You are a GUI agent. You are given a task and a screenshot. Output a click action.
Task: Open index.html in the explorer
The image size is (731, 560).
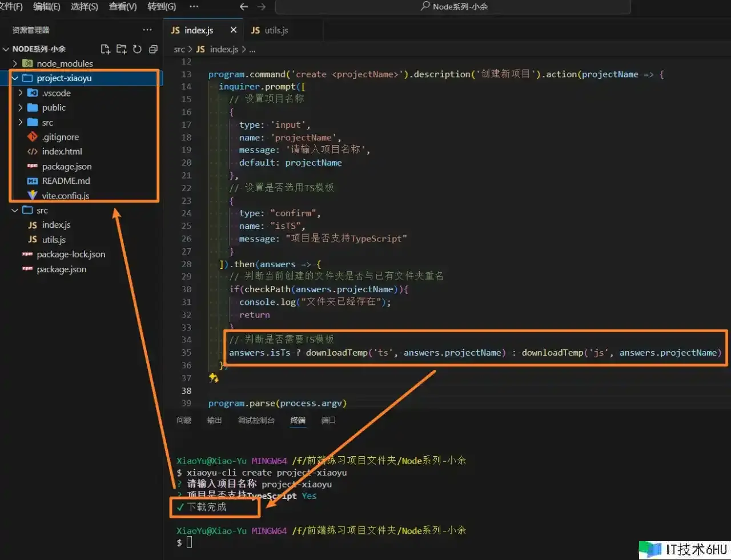pyautogui.click(x=62, y=151)
